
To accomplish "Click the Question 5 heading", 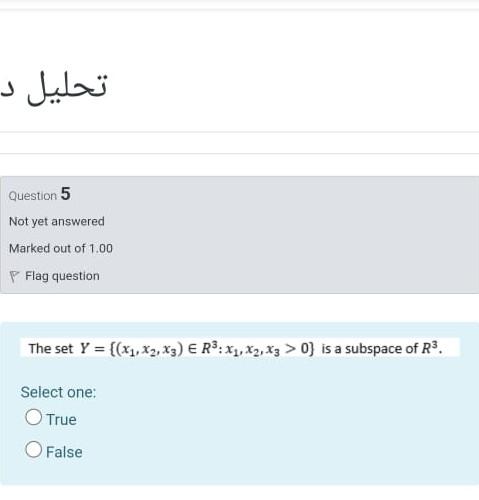I will tap(40, 194).
